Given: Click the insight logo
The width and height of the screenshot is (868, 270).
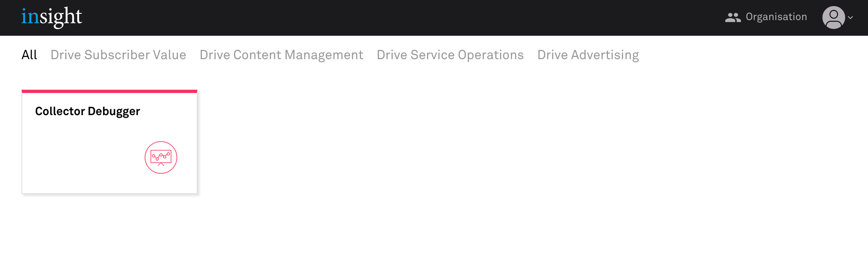Looking at the screenshot, I should pos(52,17).
